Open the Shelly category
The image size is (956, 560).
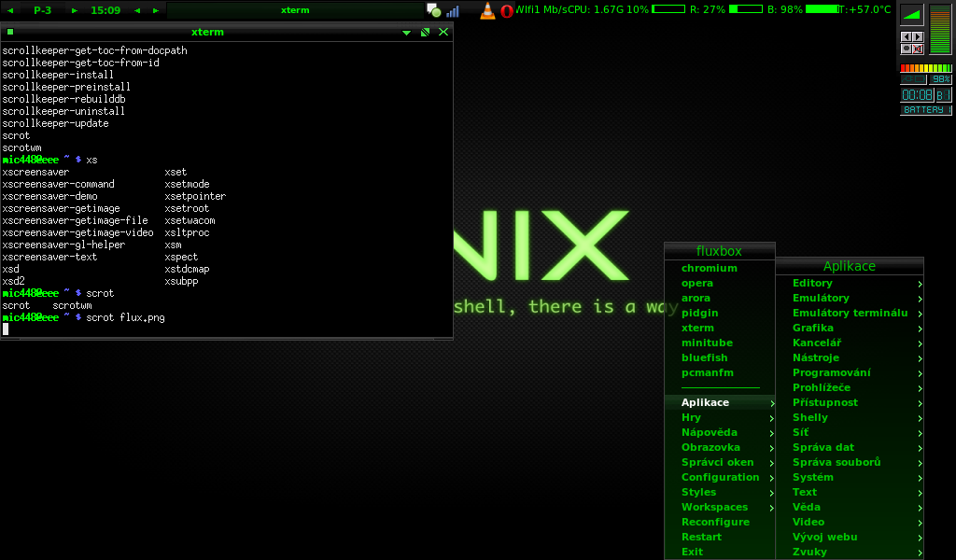coord(850,417)
